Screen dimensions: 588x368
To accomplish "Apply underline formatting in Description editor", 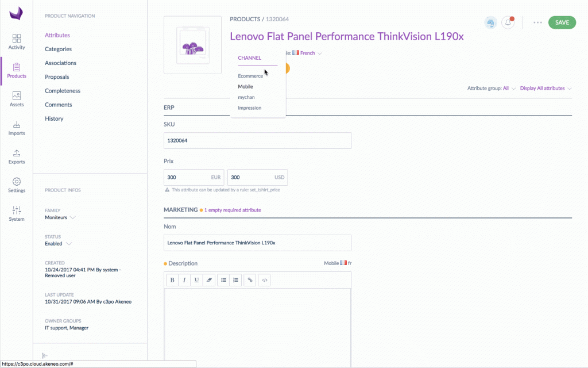I will click(x=196, y=280).
